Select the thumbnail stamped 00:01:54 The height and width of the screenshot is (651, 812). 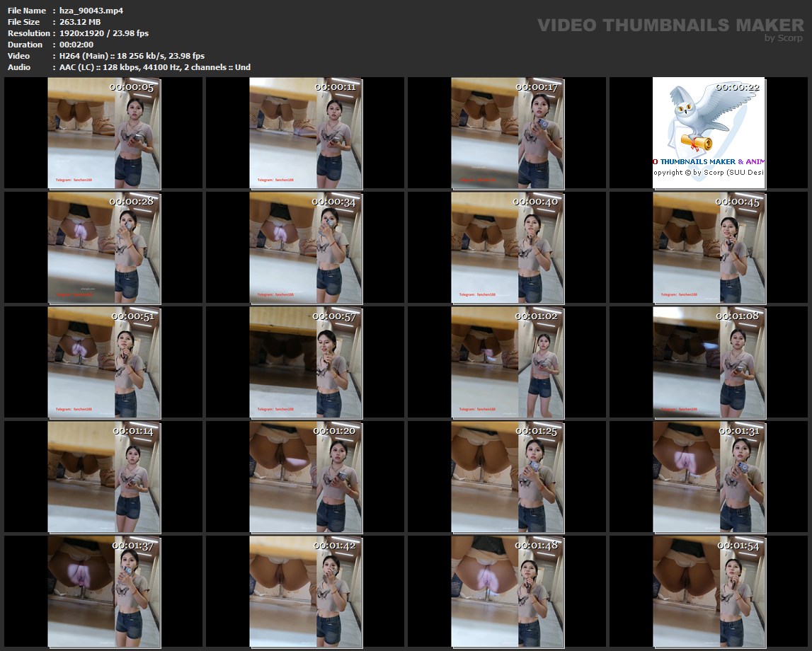tap(709, 592)
